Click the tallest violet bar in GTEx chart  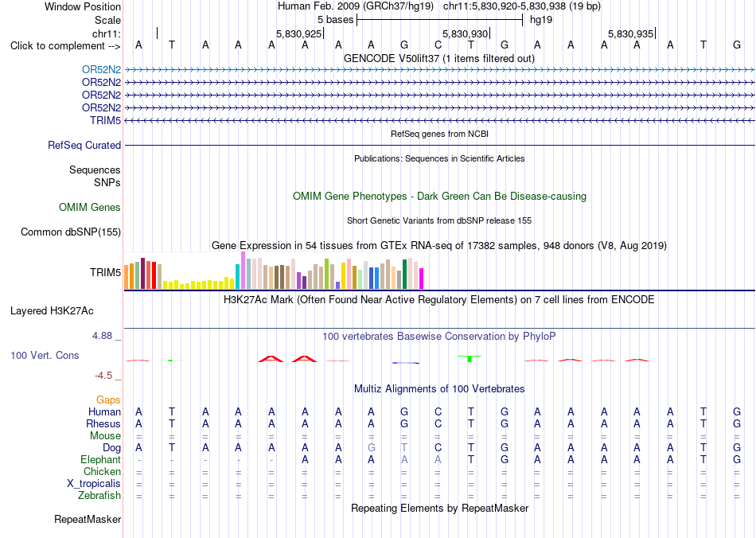[x=243, y=271]
